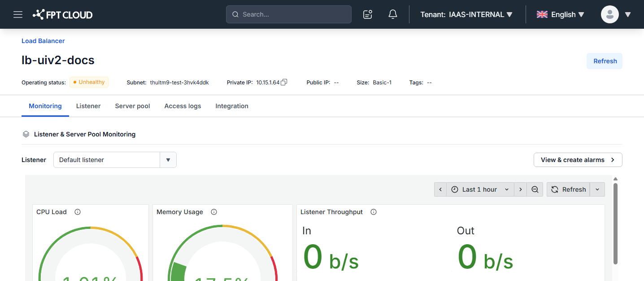Click the CPU Load panel title
This screenshot has height=281, width=644.
tap(52, 212)
